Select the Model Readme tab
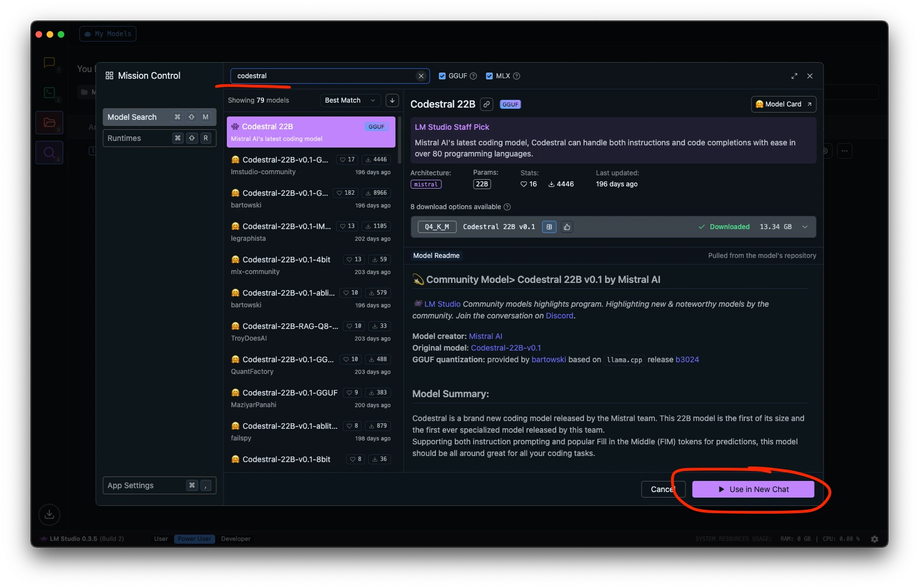This screenshot has width=919, height=588. click(436, 256)
